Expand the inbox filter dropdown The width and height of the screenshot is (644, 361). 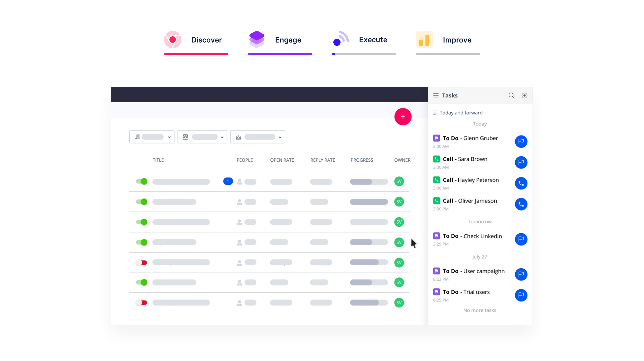(x=202, y=137)
